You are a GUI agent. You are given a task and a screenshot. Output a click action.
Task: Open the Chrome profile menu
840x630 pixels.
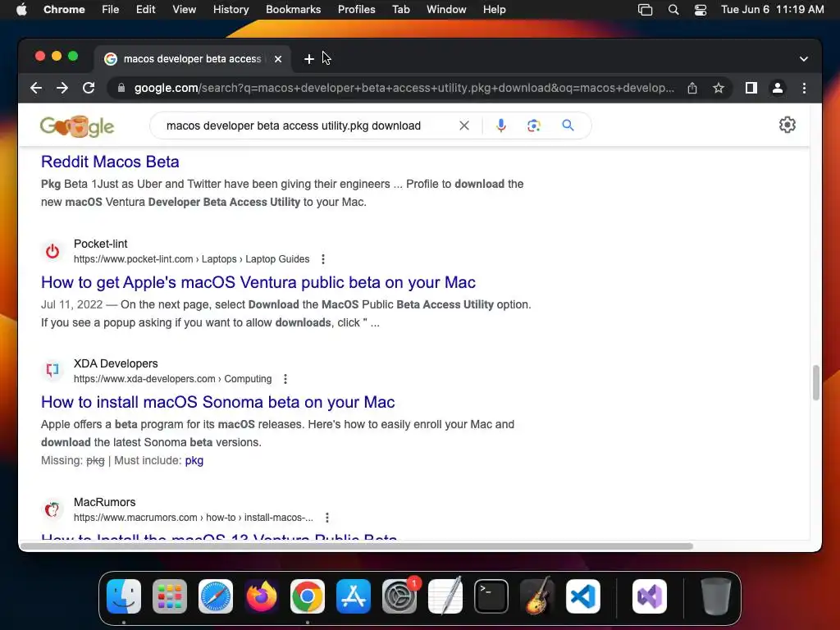point(778,88)
